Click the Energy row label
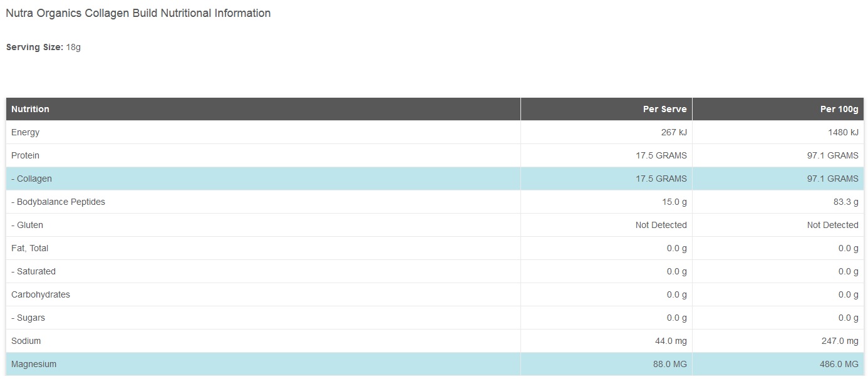Viewport: 868px width, 379px height. (x=25, y=132)
